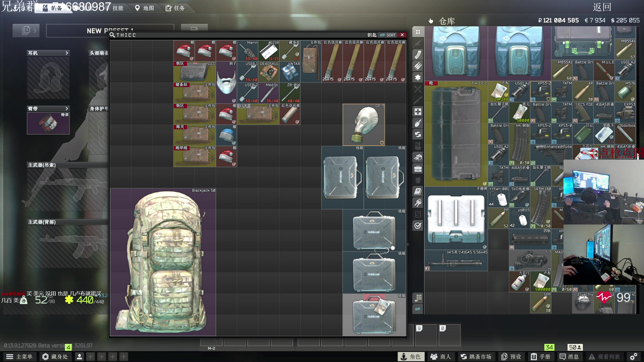Select the Zryachiy mask in stash
This screenshot has width=644, height=362.
pyautogui.click(x=583, y=303)
